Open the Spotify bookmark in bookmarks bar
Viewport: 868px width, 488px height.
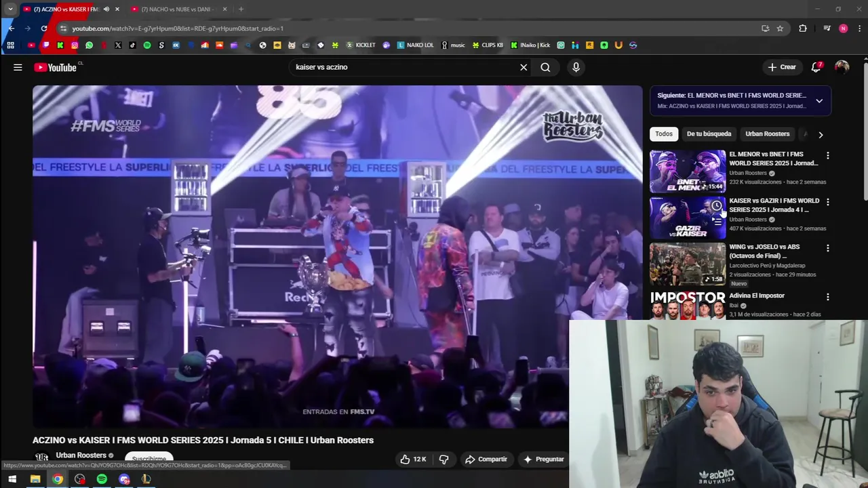click(x=147, y=45)
